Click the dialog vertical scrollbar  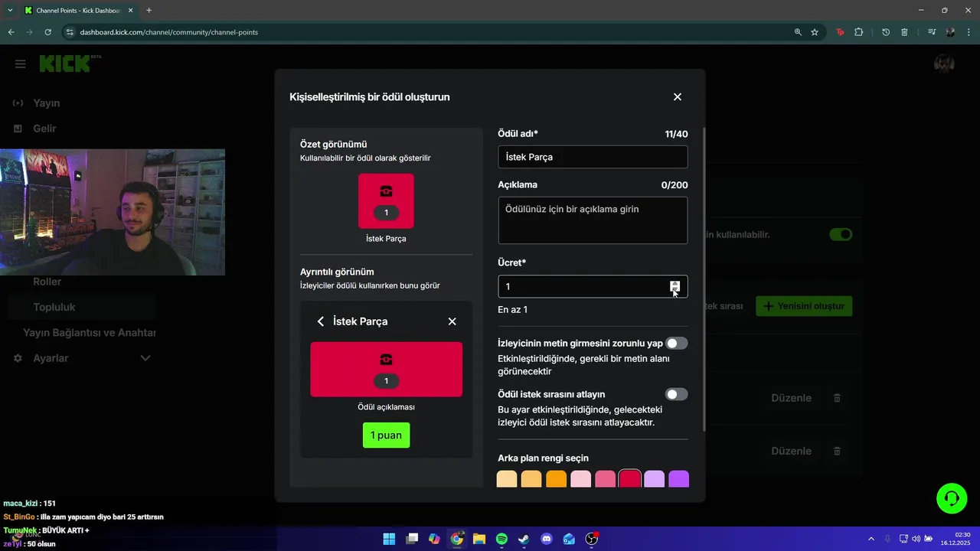click(703, 279)
